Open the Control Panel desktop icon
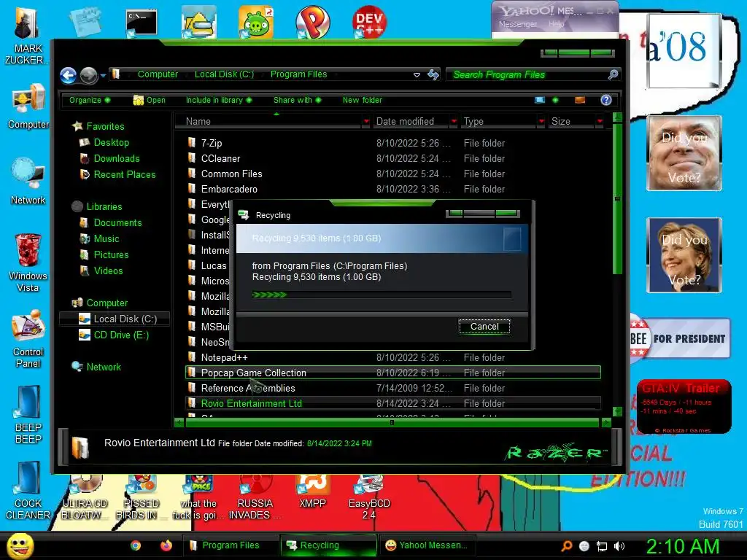Viewport: 747px width, 560px height. pyautogui.click(x=28, y=338)
